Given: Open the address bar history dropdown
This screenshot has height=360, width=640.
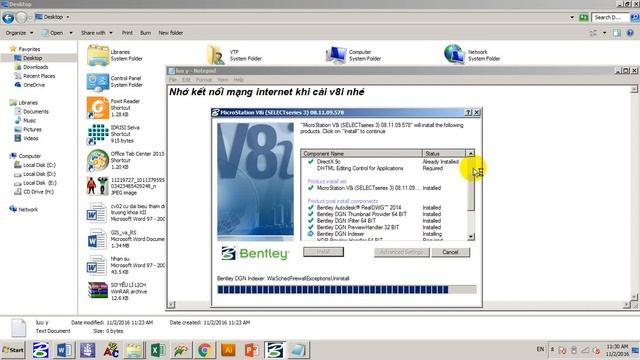Looking at the screenshot, I should point(572,17).
